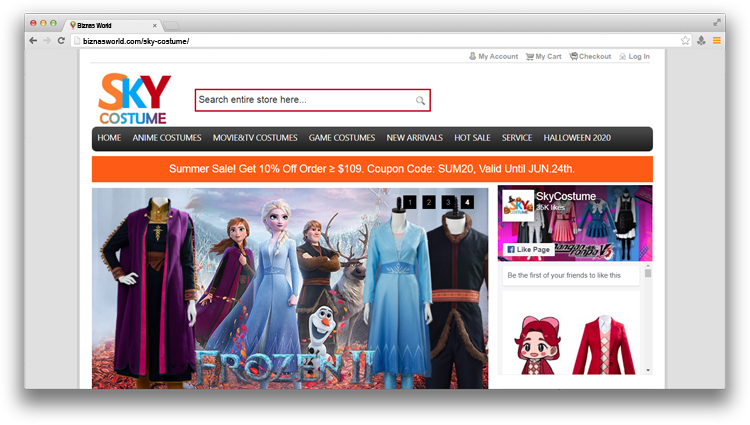Click the Facebook Like Page button
Screen dimensions: 750x425
coord(530,249)
